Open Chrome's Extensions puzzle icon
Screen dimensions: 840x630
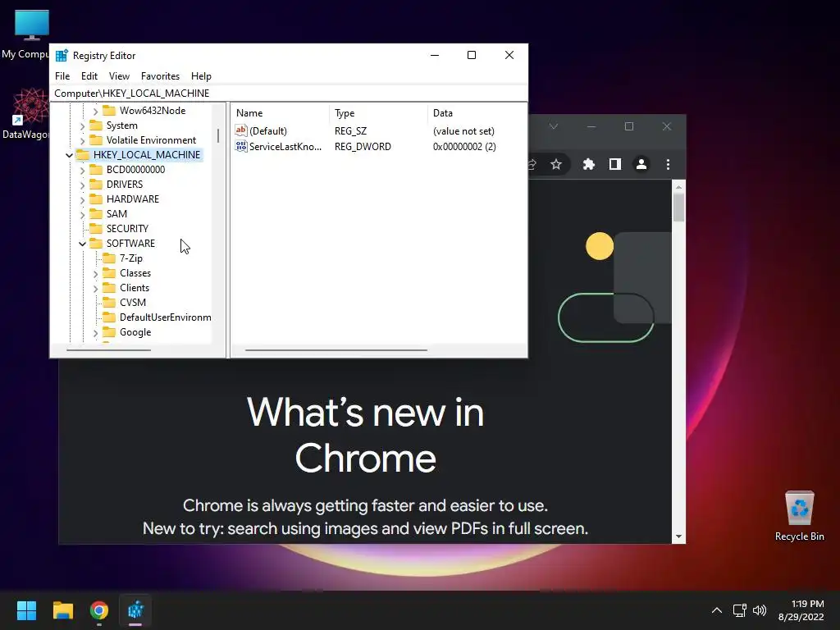coord(589,164)
